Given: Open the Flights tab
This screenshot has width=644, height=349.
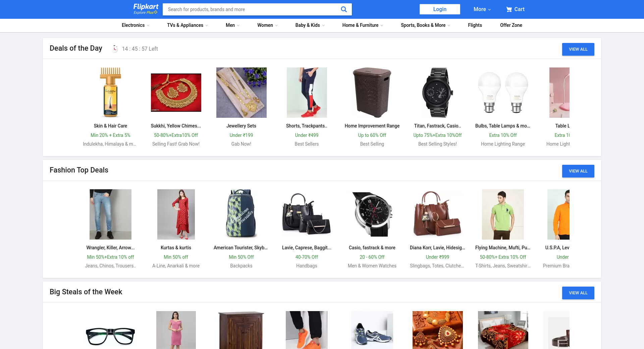Looking at the screenshot, I should click(475, 25).
